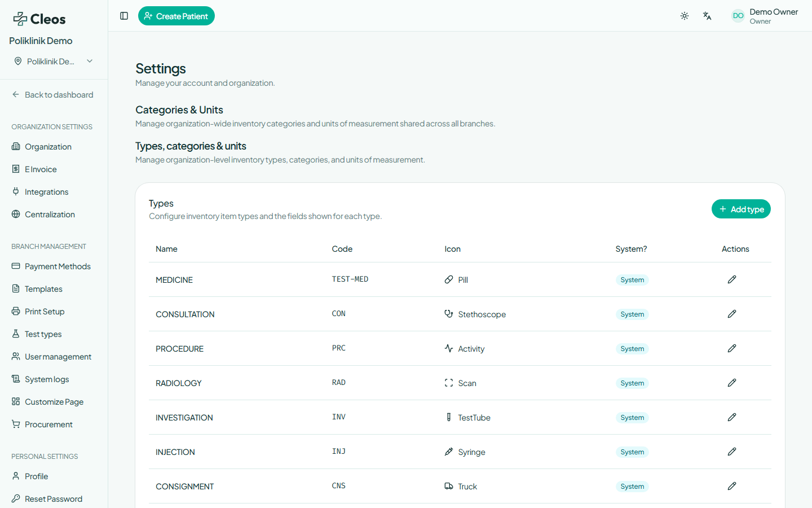This screenshot has height=508, width=812.
Task: Click the Pill icon in MEDICINE row
Action: click(449, 279)
